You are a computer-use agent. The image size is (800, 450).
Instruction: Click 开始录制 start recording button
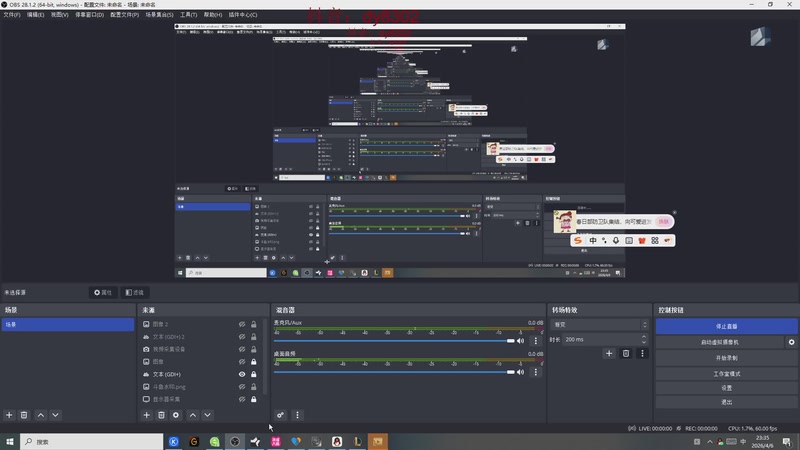(727, 358)
